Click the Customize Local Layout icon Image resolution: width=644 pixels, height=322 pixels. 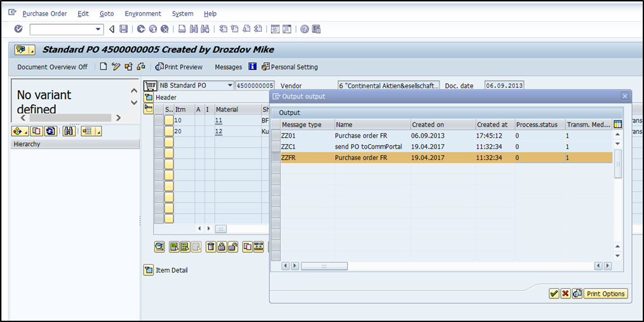pos(316,29)
